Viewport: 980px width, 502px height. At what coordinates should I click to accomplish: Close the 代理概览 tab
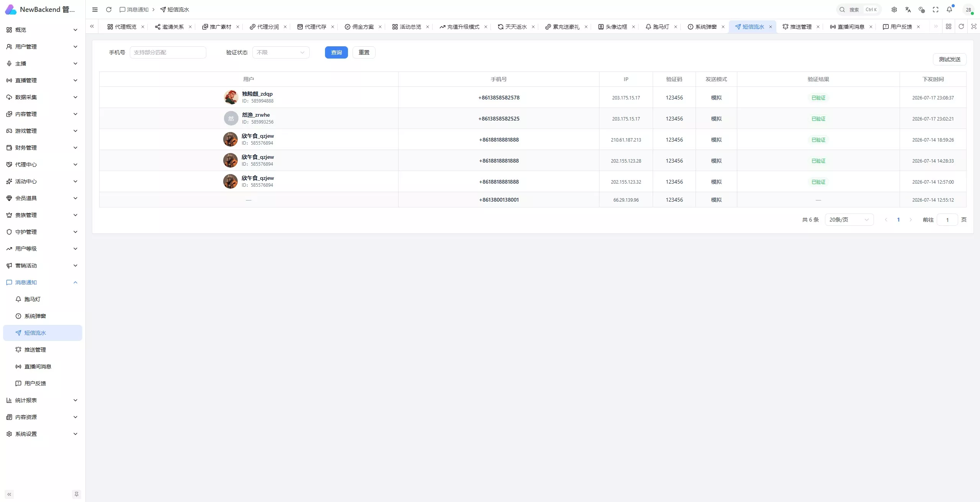click(x=143, y=27)
